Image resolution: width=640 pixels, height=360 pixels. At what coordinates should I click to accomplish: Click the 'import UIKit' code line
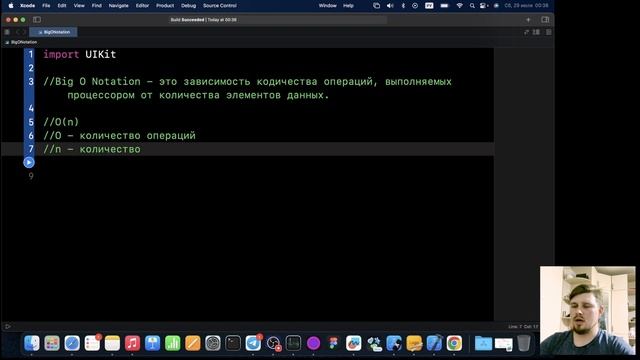click(80, 54)
